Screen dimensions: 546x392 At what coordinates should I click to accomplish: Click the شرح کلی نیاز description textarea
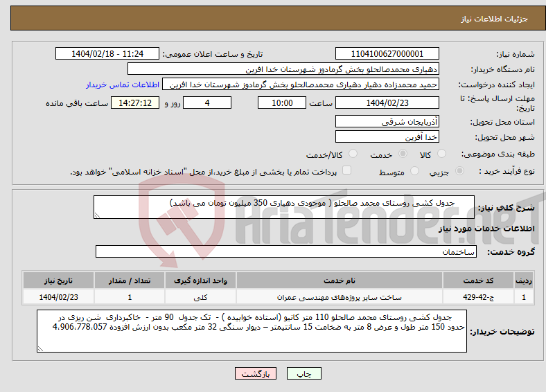[x=284, y=207]
